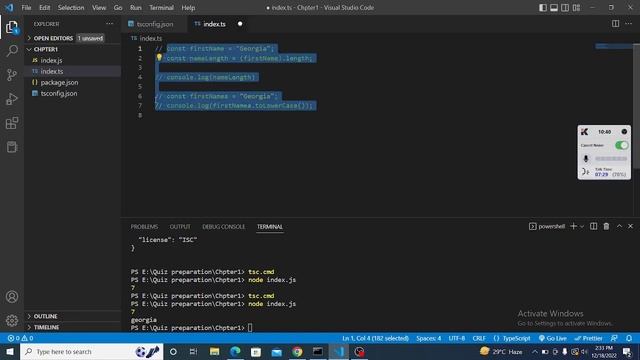Viewport: 640px width, 360px height.
Task: Open File Explorer from the taskbar
Action: (x=214, y=352)
